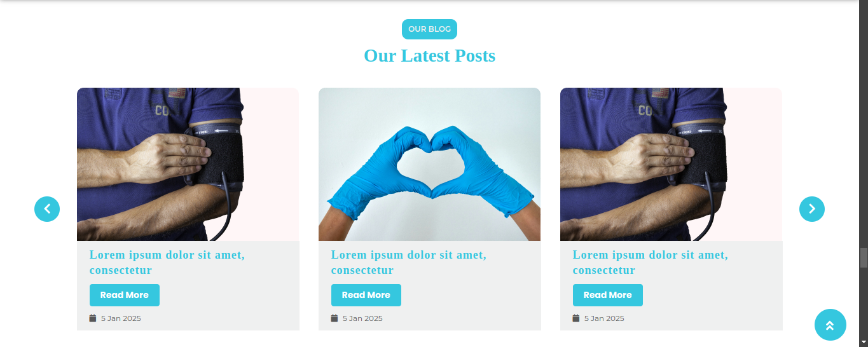This screenshot has height=347, width=868.
Task: Open the first post's blood pressure image
Action: pyautogui.click(x=188, y=164)
